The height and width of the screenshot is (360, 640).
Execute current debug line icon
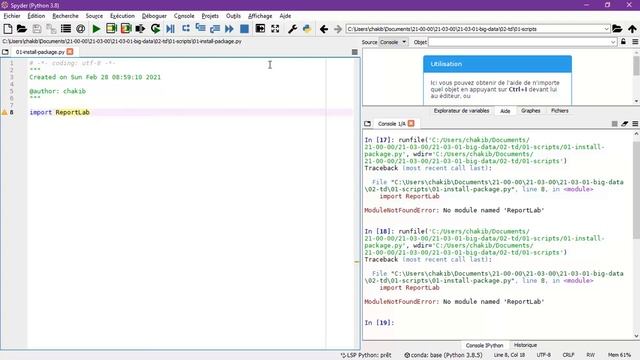(186, 29)
